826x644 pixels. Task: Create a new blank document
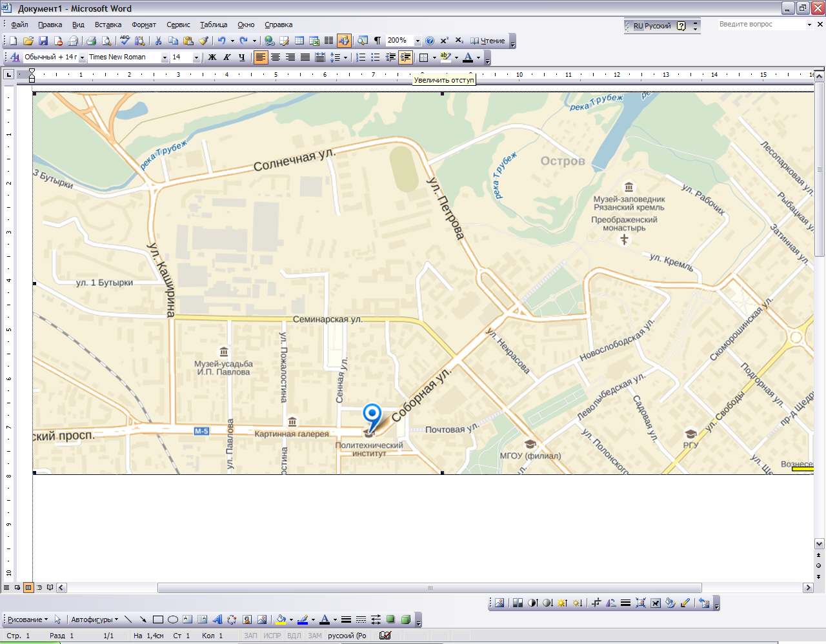tap(14, 41)
